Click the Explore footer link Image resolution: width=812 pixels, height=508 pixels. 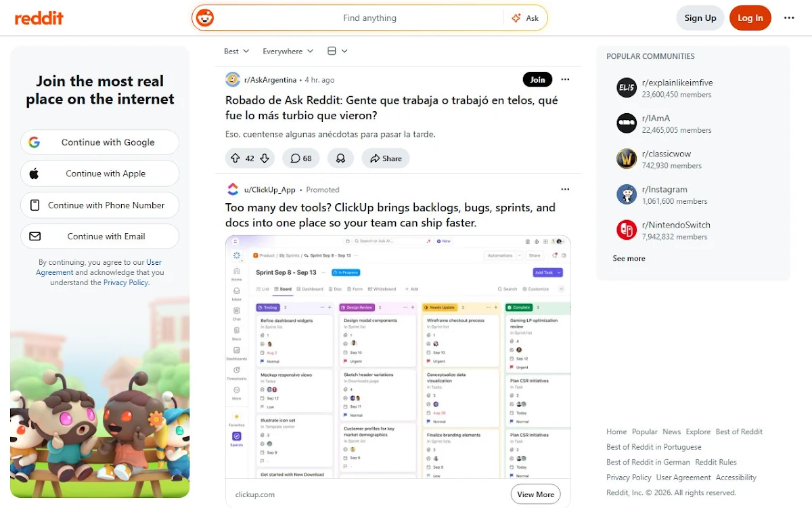(x=698, y=431)
